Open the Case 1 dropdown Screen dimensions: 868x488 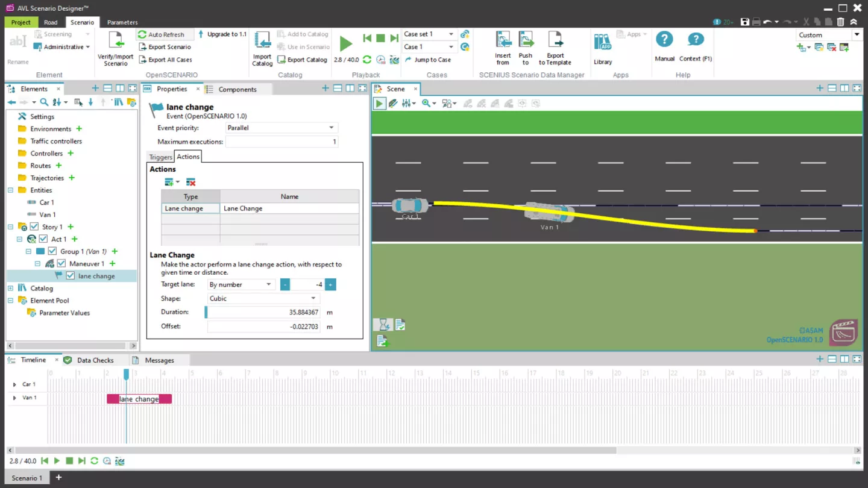(x=429, y=46)
